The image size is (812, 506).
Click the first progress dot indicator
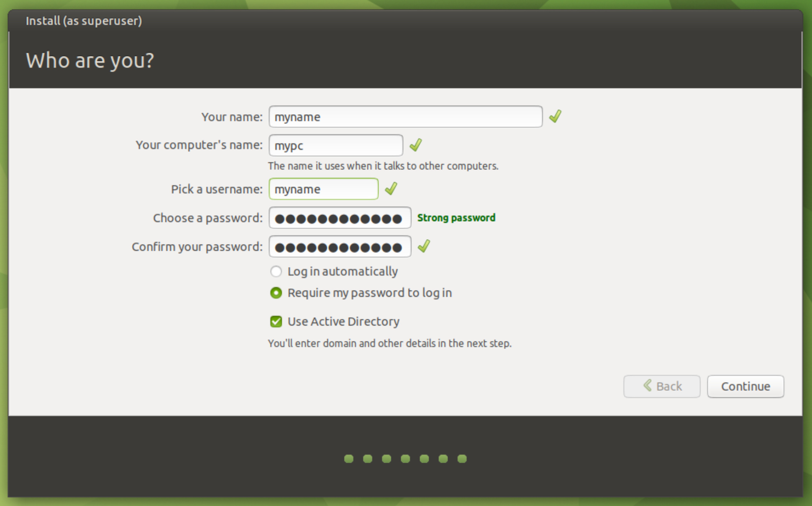pos(349,458)
